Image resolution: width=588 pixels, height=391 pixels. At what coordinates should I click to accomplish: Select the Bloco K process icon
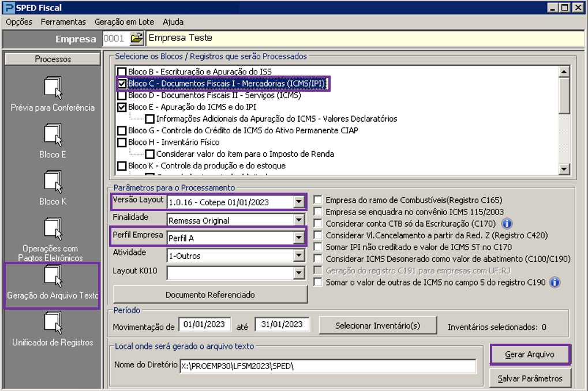click(x=53, y=182)
